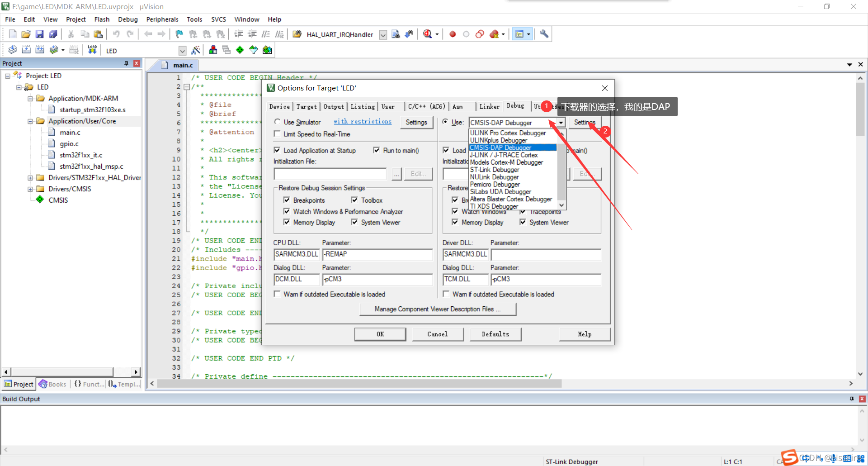Click the LOAD download to flash icon

(92, 50)
